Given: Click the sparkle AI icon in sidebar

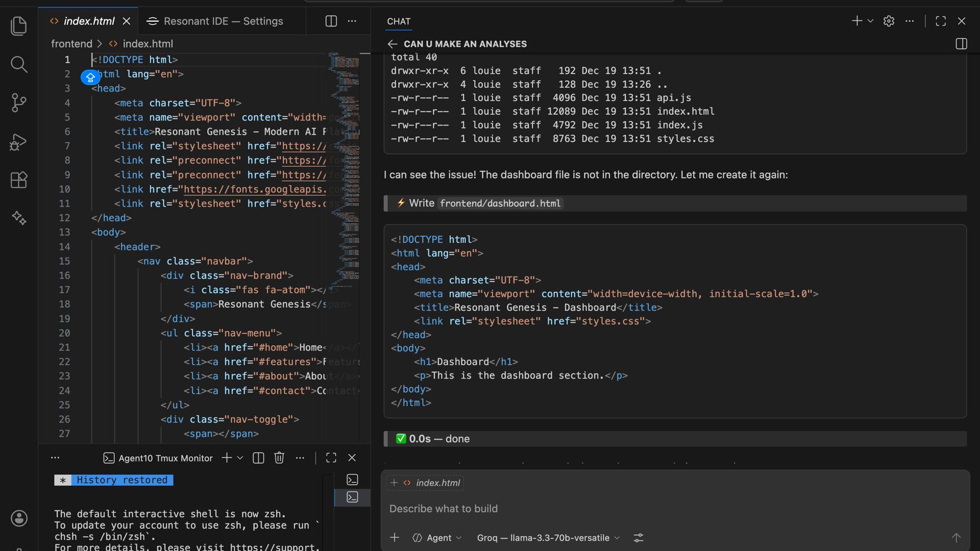Looking at the screenshot, I should click(19, 218).
